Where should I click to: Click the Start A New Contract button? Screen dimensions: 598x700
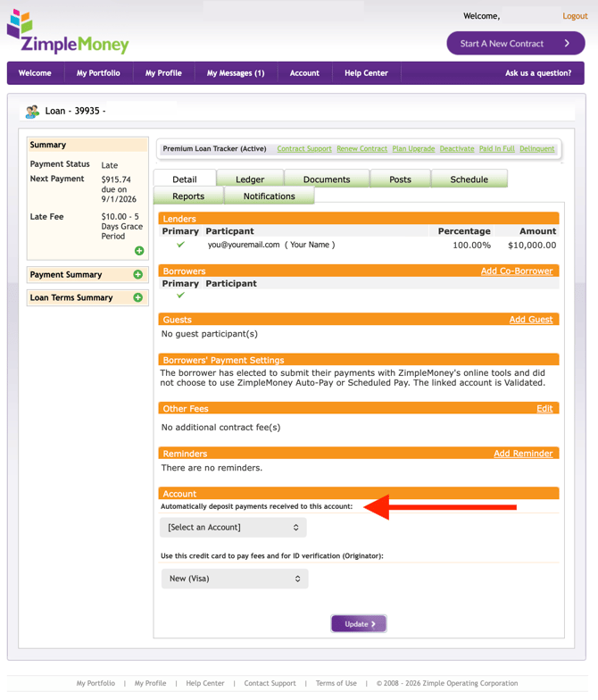coord(516,43)
